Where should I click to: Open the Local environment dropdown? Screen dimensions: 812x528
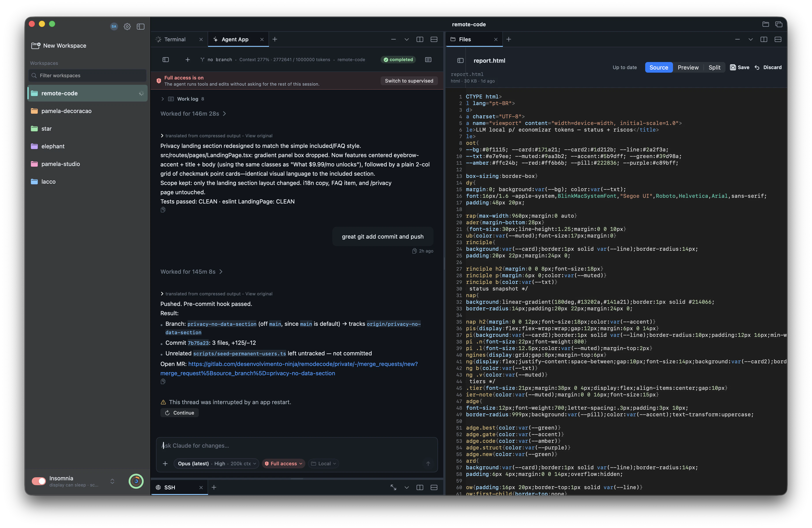pyautogui.click(x=323, y=464)
